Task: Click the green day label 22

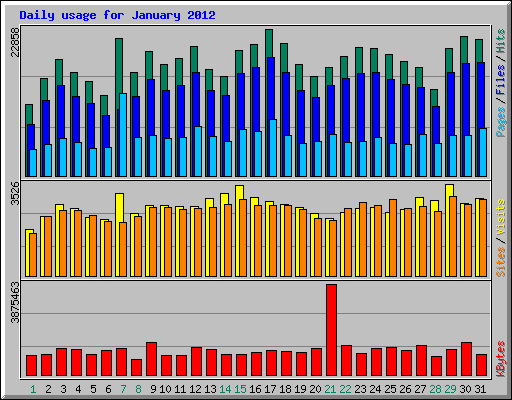Action: pyautogui.click(x=345, y=389)
